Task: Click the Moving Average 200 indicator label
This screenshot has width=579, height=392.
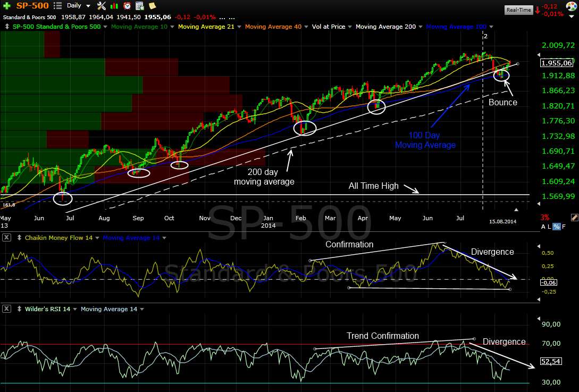Action: [x=385, y=27]
